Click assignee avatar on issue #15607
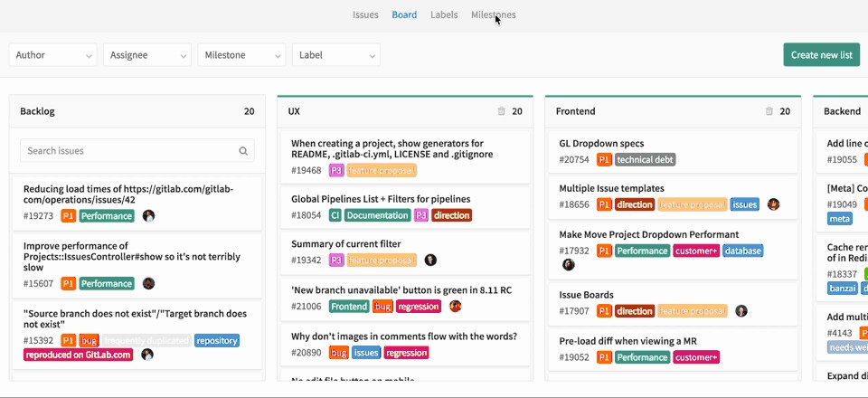This screenshot has width=868, height=398. click(x=148, y=283)
